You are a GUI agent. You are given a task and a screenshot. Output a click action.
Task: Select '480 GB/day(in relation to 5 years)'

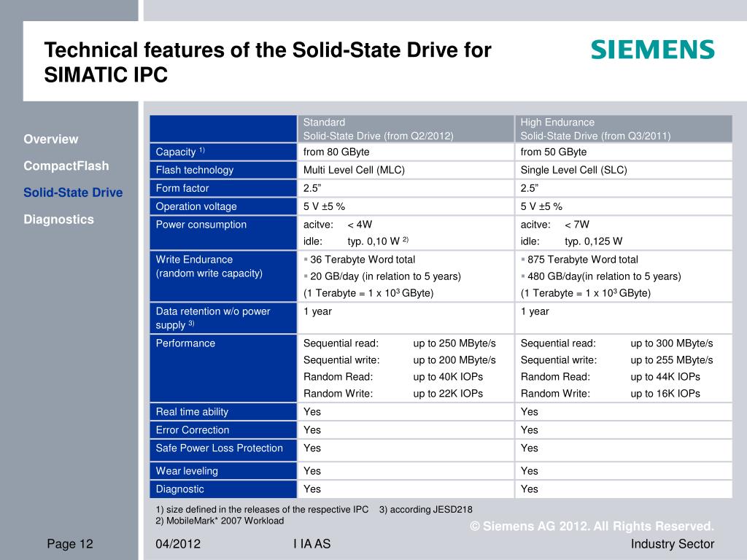(604, 276)
